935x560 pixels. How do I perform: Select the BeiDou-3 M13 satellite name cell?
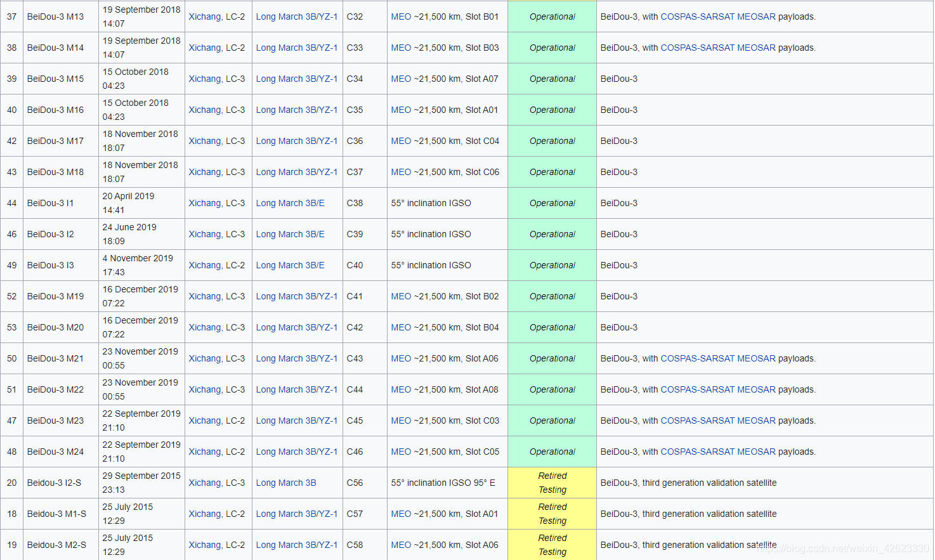[61, 16]
